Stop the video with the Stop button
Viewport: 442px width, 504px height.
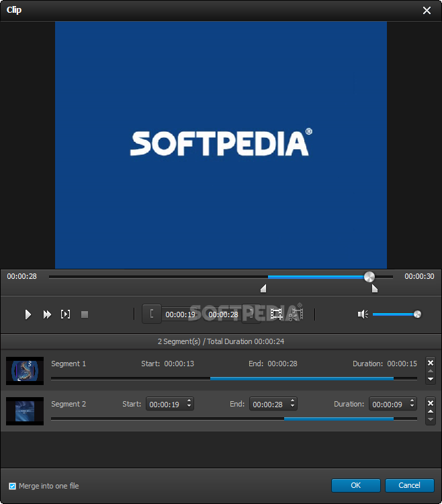85,314
